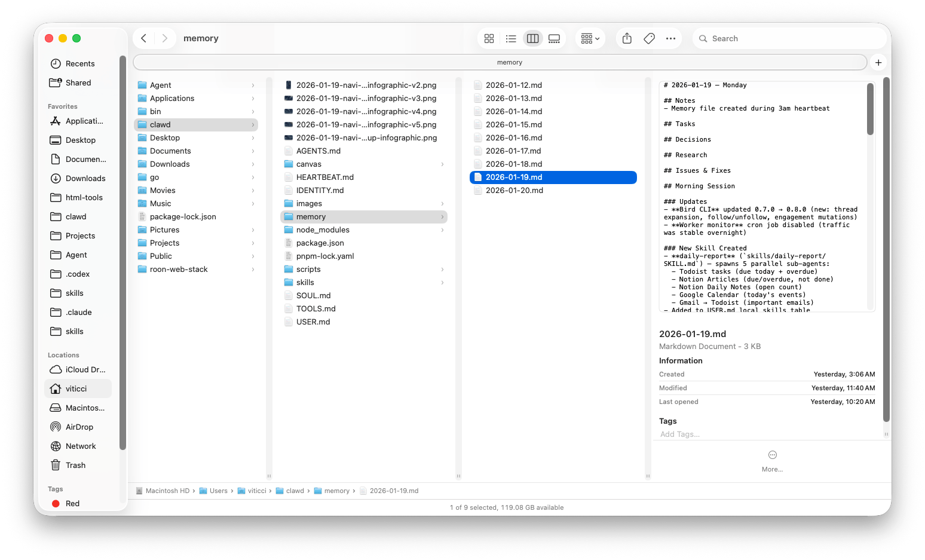Screen dimensions: 925x560
Task: Switch to icon grid view
Action: coord(489,38)
